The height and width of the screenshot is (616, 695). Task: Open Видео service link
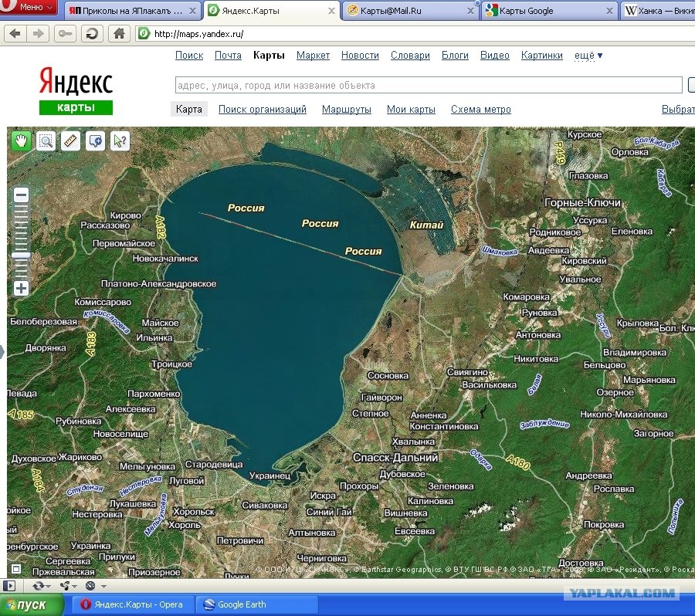(x=495, y=55)
